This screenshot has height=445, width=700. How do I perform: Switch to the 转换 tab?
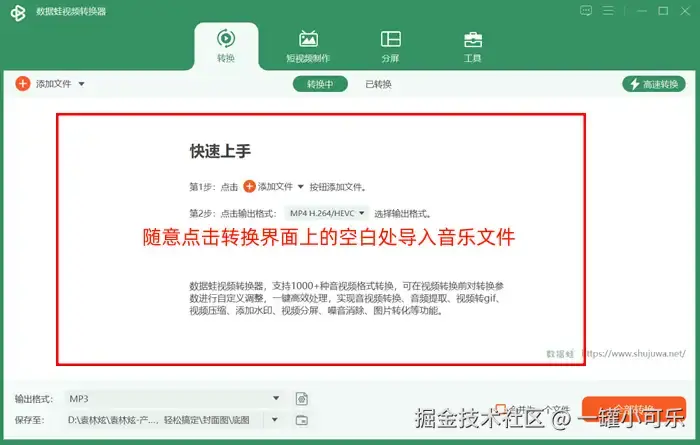tap(226, 46)
